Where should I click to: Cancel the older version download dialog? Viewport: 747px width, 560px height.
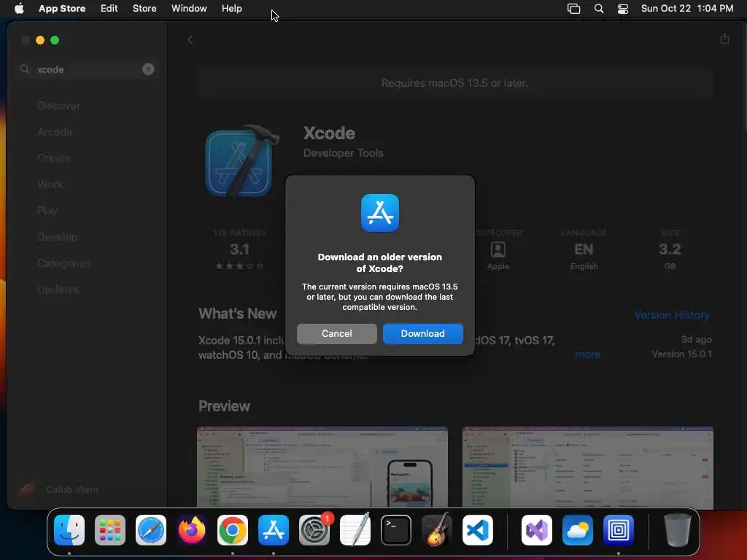[x=336, y=333]
